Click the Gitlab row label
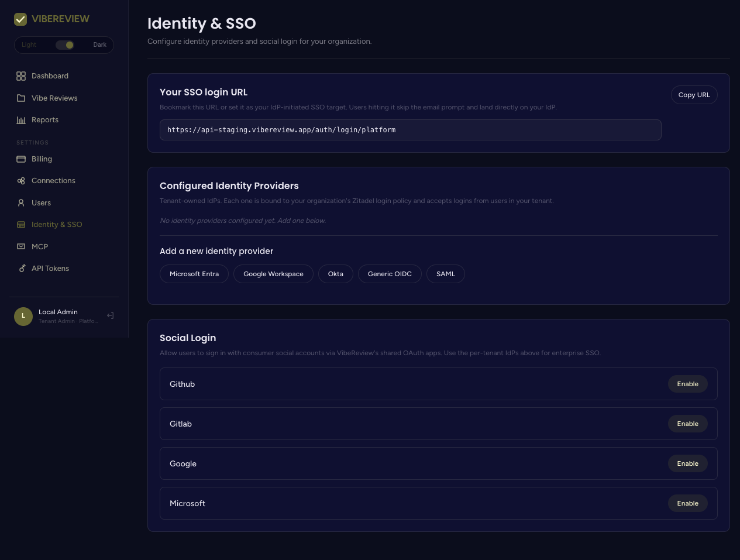 click(x=181, y=424)
